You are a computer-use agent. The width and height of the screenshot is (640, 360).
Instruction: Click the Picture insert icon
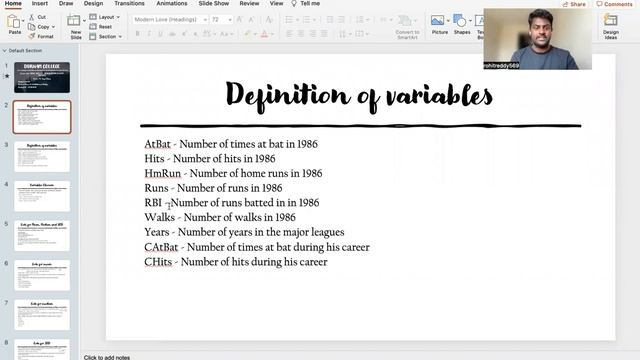(437, 20)
